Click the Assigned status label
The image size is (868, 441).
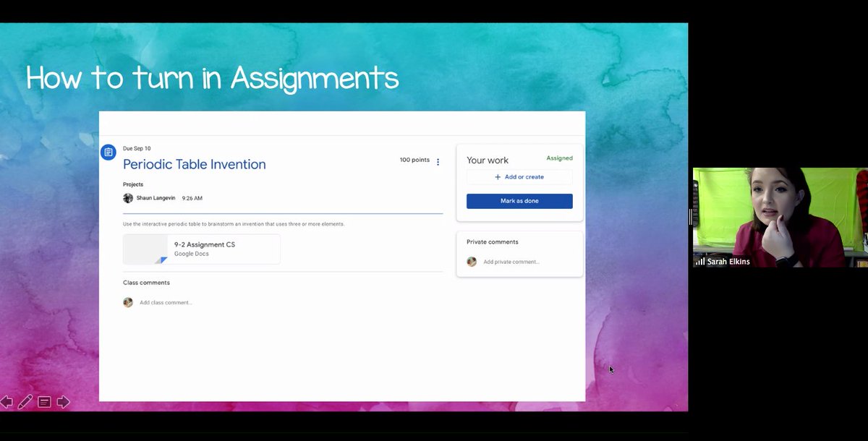tap(559, 158)
